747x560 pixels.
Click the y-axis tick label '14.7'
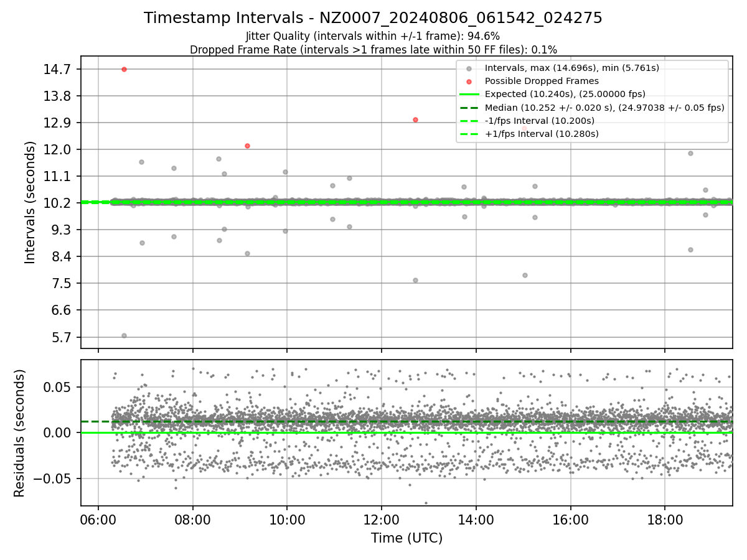pos(57,69)
